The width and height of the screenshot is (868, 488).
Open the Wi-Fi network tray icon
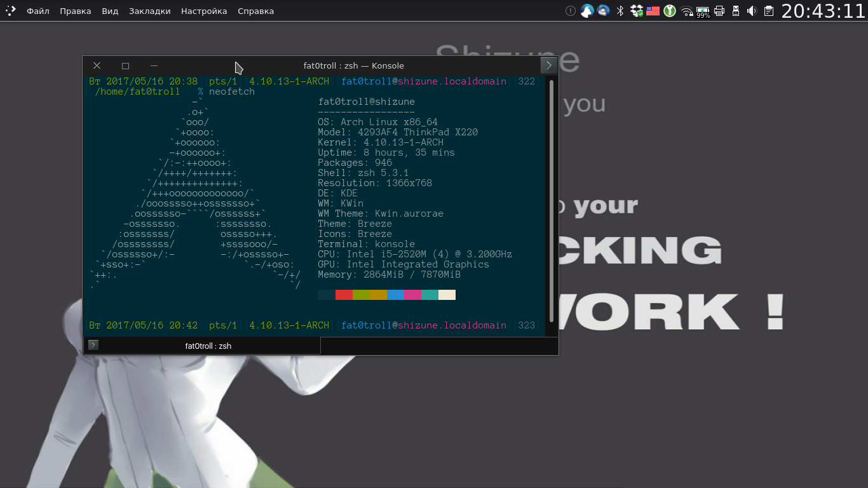pos(686,11)
